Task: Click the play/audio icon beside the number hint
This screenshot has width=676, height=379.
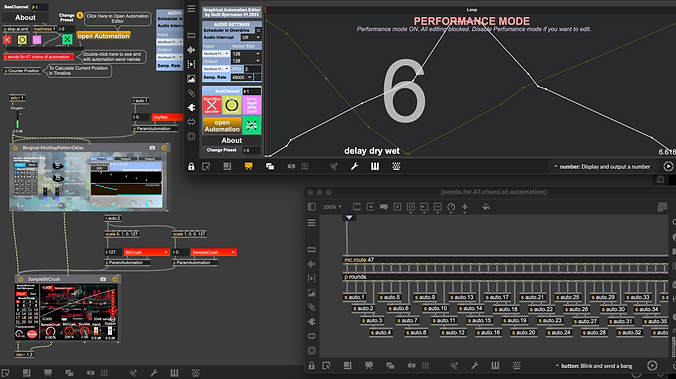Action: point(668,166)
